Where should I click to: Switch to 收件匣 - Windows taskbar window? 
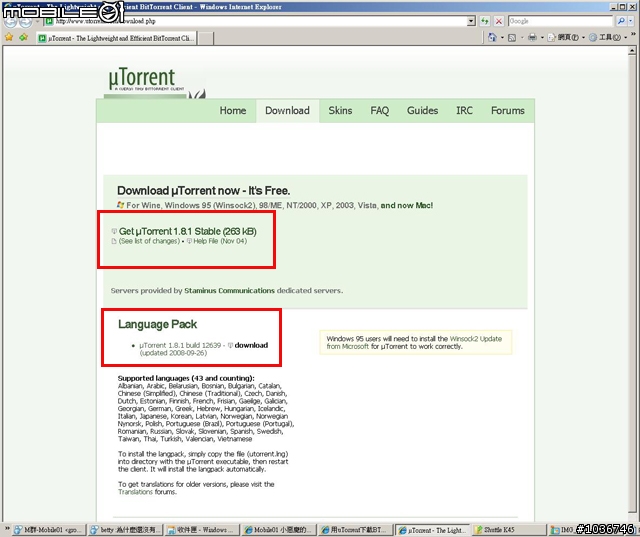[202, 530]
